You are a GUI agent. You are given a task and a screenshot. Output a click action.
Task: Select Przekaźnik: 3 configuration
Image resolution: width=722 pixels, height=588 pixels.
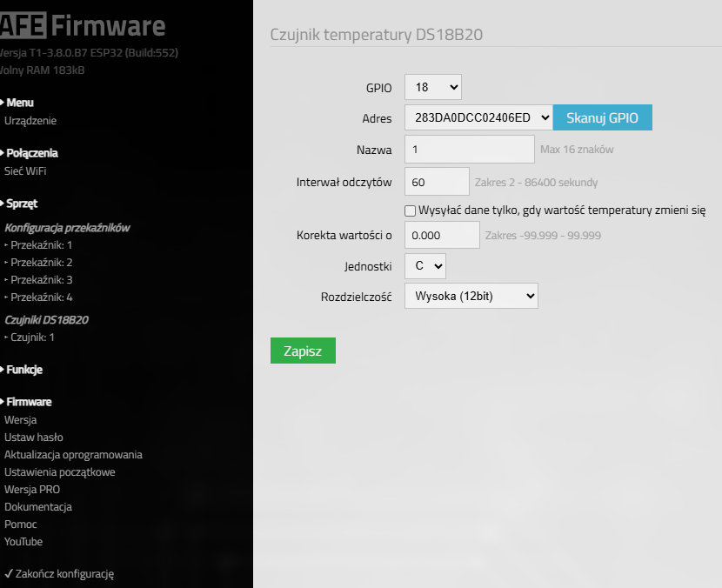tap(41, 280)
